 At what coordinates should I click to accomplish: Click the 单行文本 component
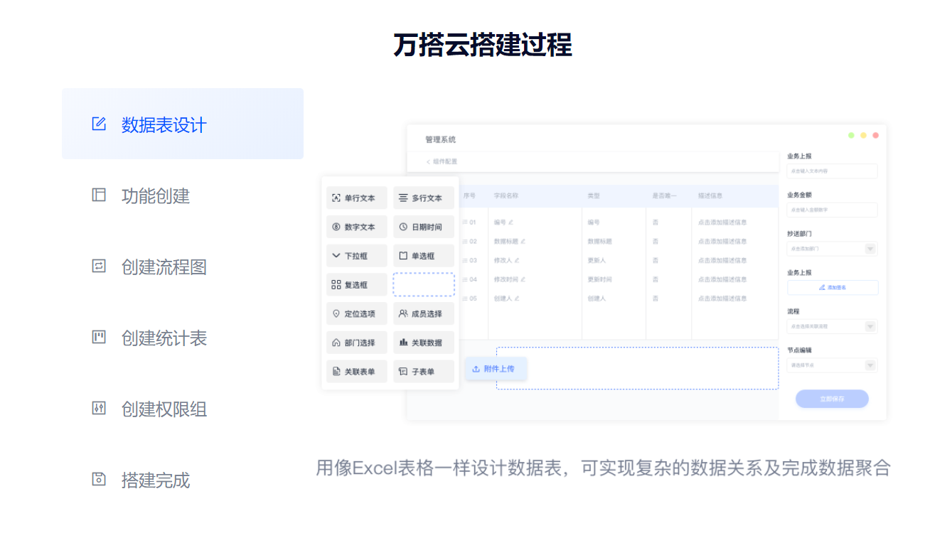coord(357,198)
